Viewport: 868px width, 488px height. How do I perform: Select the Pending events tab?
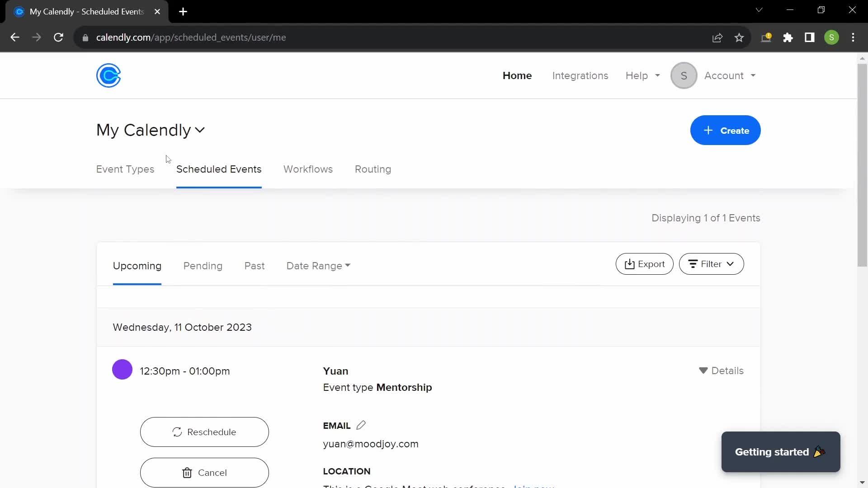[203, 266]
